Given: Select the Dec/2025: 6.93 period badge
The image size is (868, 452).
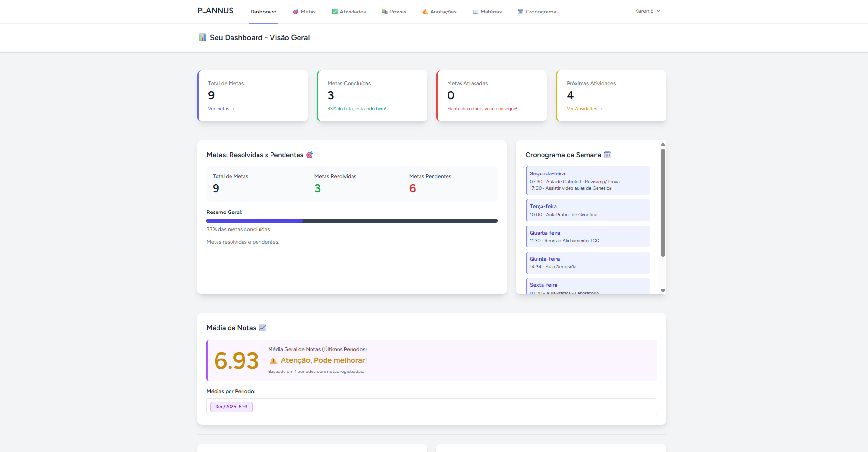Looking at the screenshot, I should click(231, 407).
